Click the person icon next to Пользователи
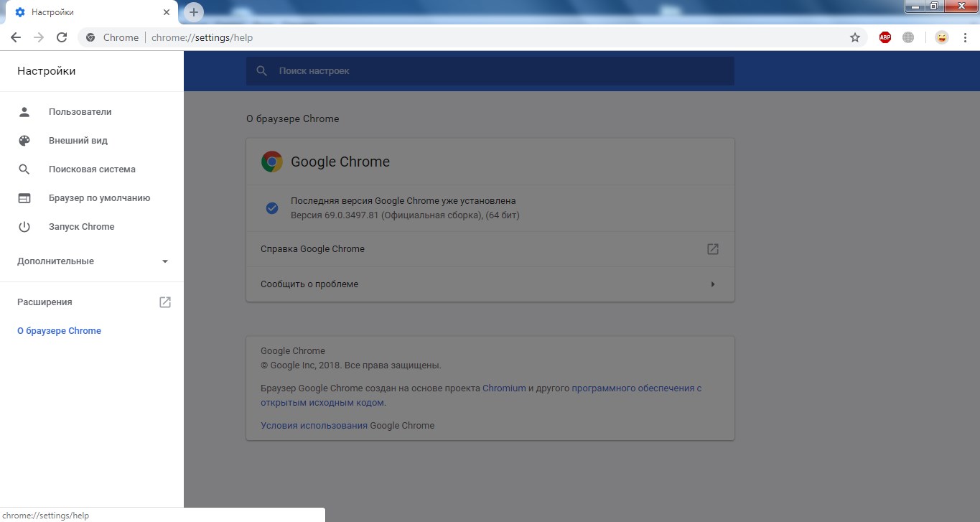This screenshot has width=980, height=522. tap(24, 112)
